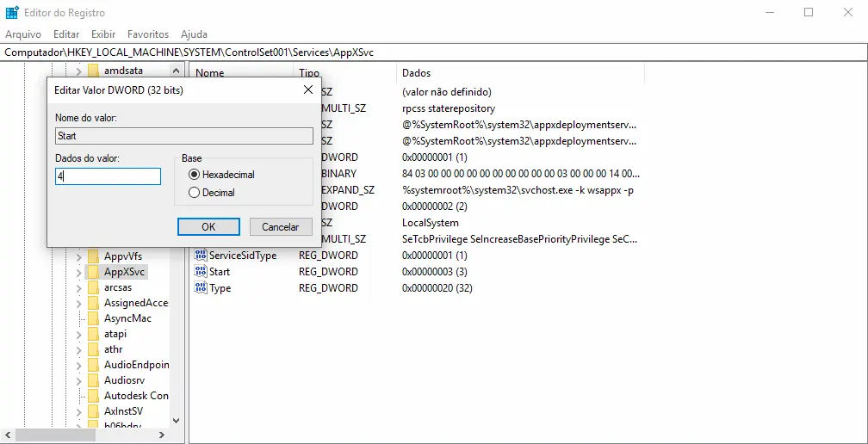Click the horizontal scrollbar right arrow
Viewport: 868px width, 444px height.
tap(161, 435)
